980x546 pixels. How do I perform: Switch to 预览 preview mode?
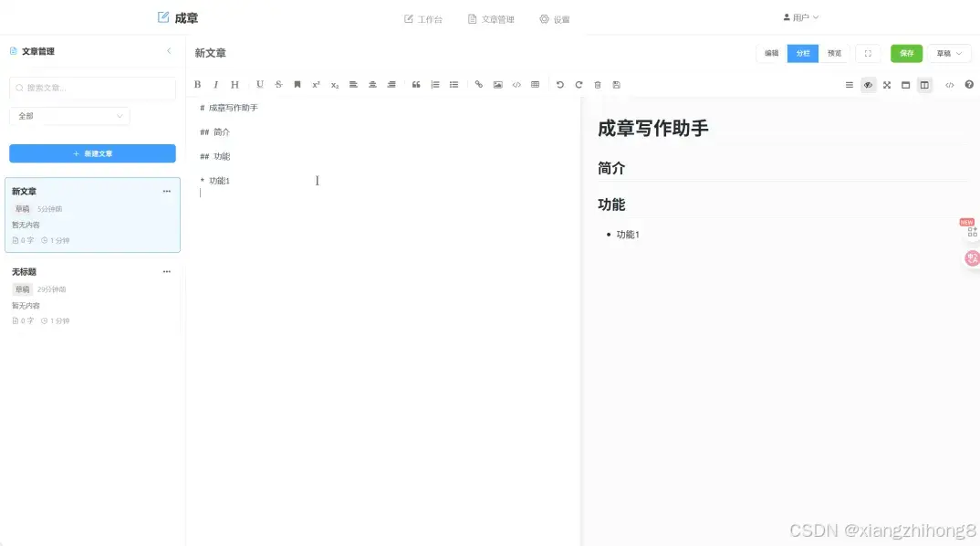tap(834, 54)
